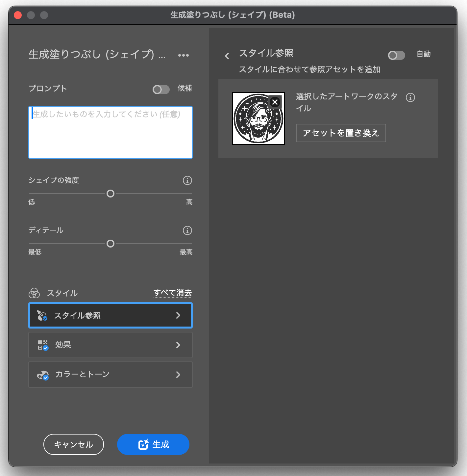Click the ディテール info icon

[x=187, y=230]
